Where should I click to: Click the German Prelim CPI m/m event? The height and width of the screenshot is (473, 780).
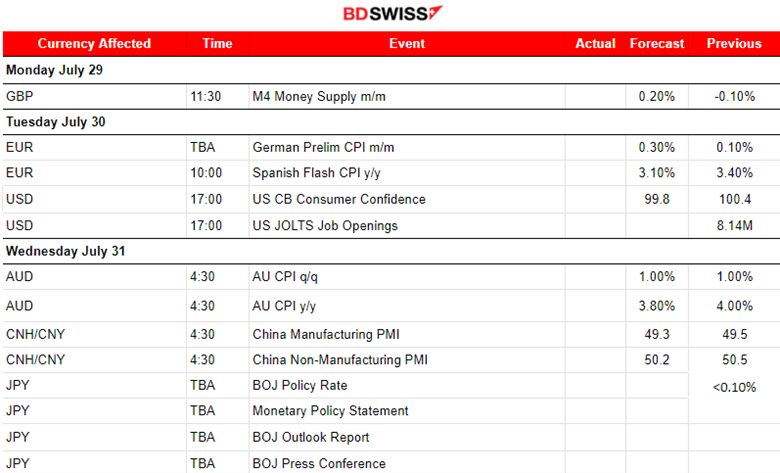[x=323, y=148]
